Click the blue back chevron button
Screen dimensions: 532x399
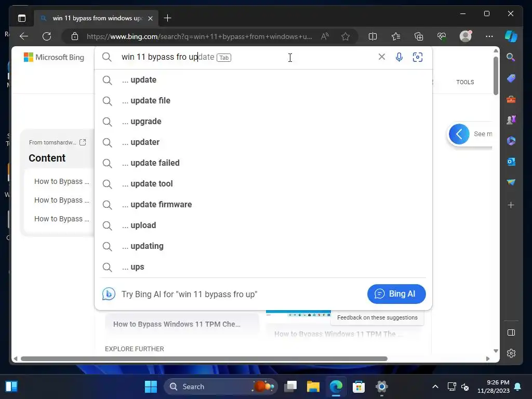point(459,134)
